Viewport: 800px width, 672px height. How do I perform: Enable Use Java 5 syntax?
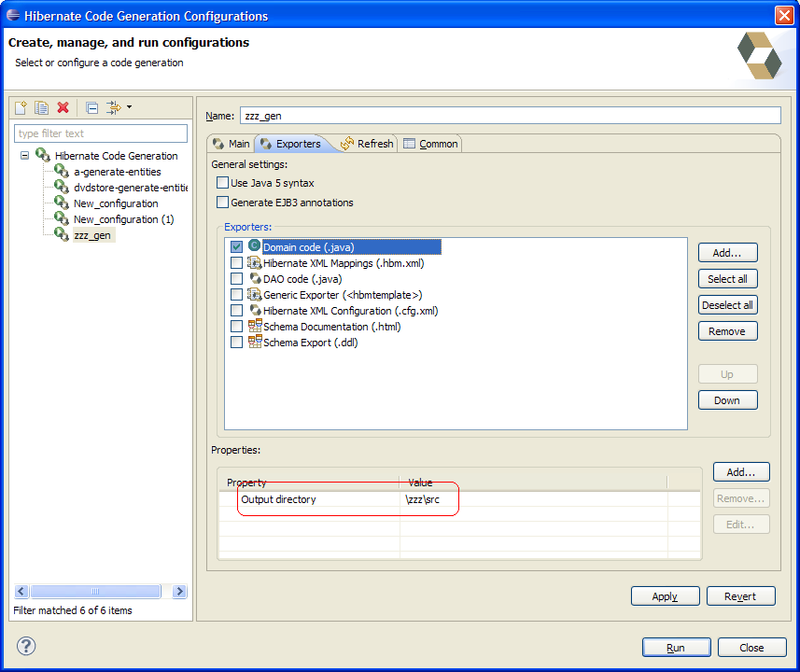[222, 183]
